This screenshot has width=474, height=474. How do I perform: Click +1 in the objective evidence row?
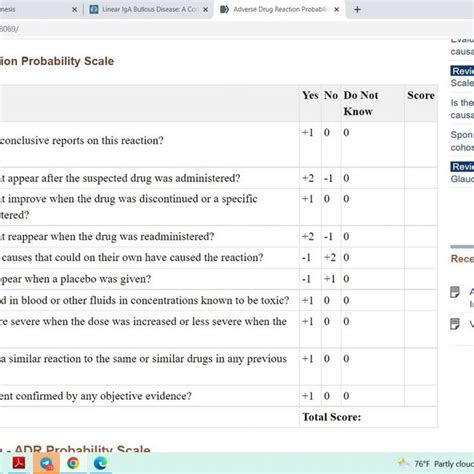[x=308, y=396]
